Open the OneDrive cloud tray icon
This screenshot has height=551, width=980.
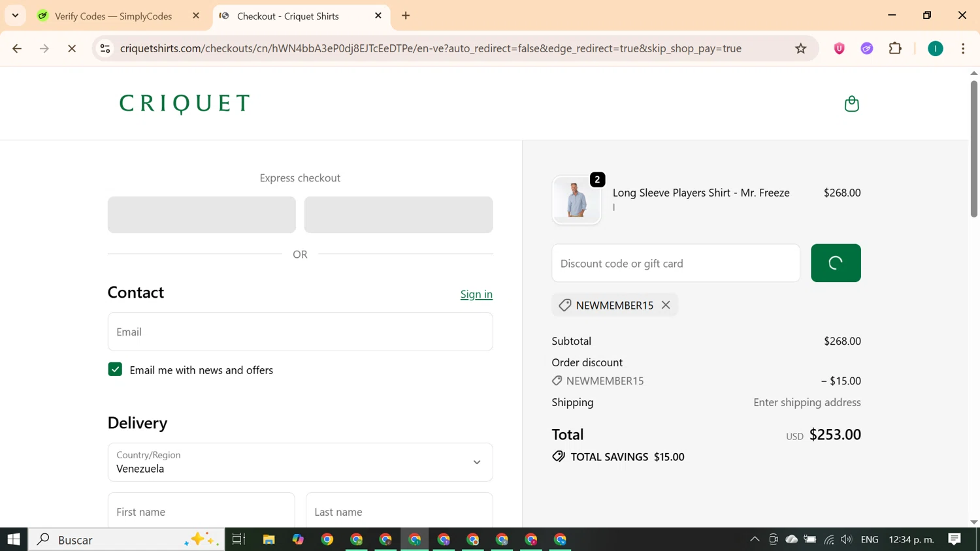click(x=792, y=539)
